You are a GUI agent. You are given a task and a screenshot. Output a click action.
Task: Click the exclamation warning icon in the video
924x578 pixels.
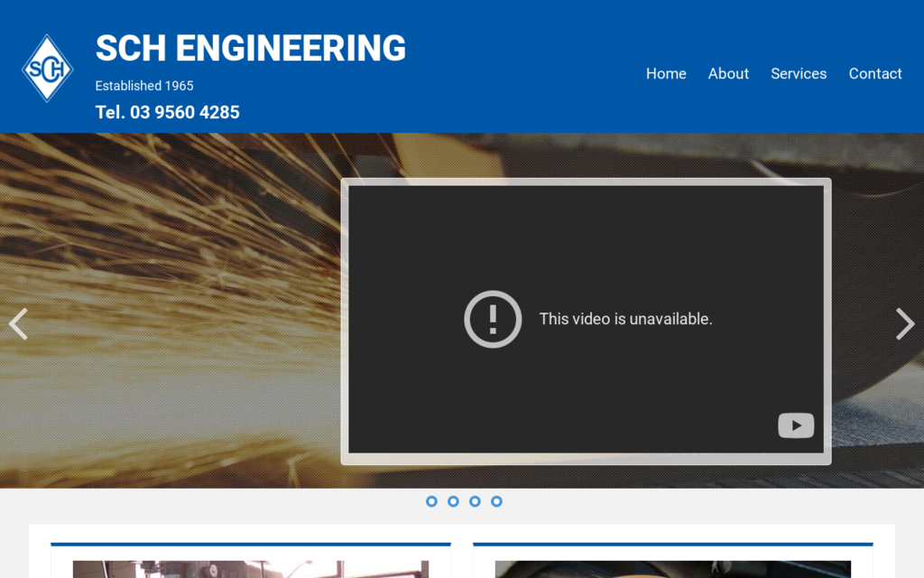click(x=493, y=319)
